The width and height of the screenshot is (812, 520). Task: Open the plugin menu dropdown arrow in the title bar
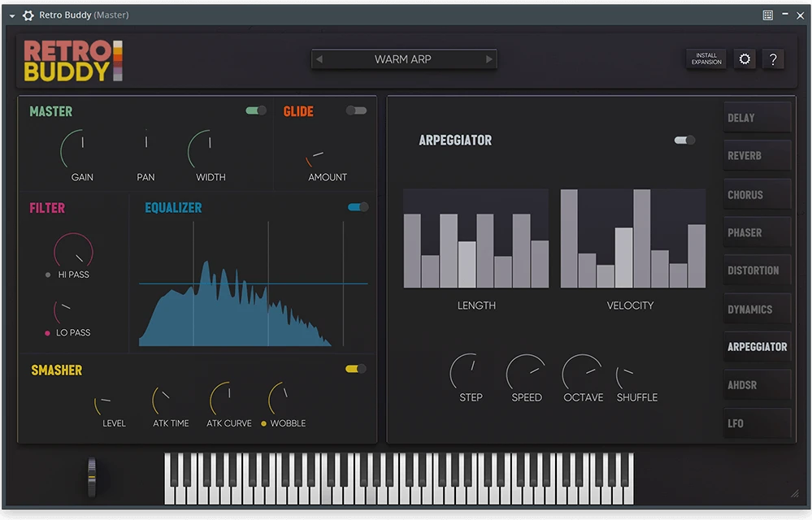12,16
